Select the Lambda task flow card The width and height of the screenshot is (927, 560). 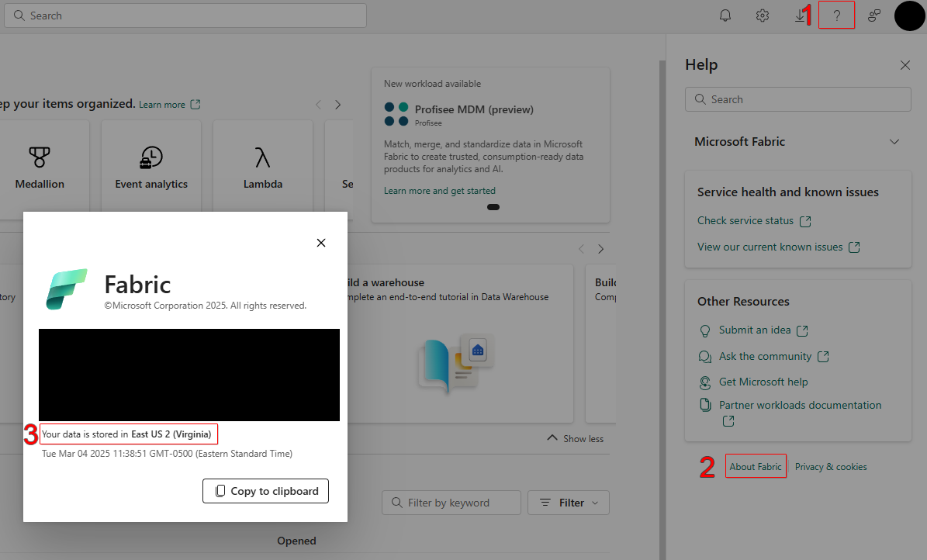[x=262, y=166]
